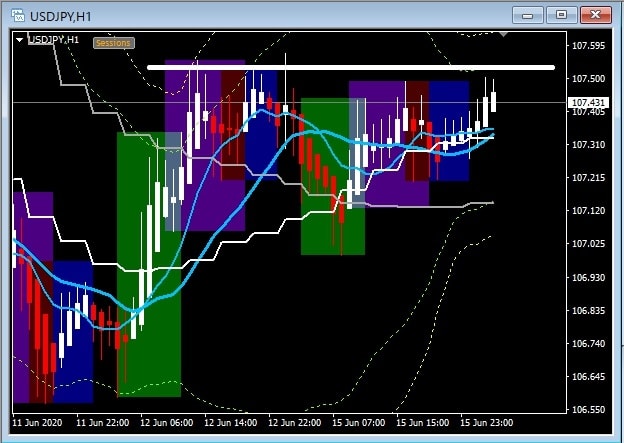Screen dimensions: 624x443
Task: Click the 107.595 price axis label
Action: tap(587, 46)
